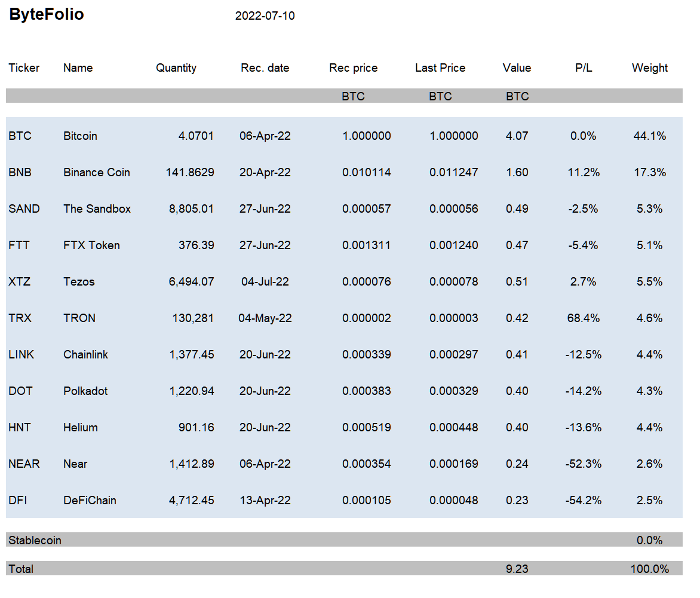Click the Name column header
Screen dimensions: 700x598
(78, 68)
